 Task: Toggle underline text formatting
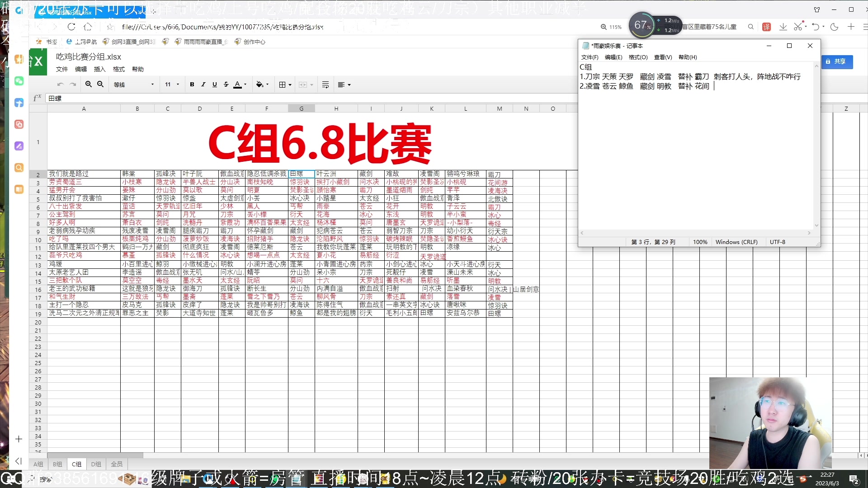point(215,84)
